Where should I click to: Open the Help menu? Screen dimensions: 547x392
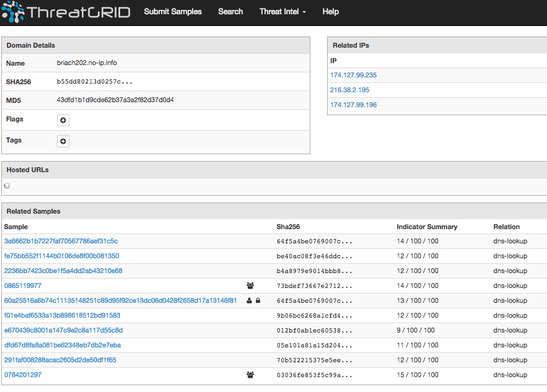(331, 12)
